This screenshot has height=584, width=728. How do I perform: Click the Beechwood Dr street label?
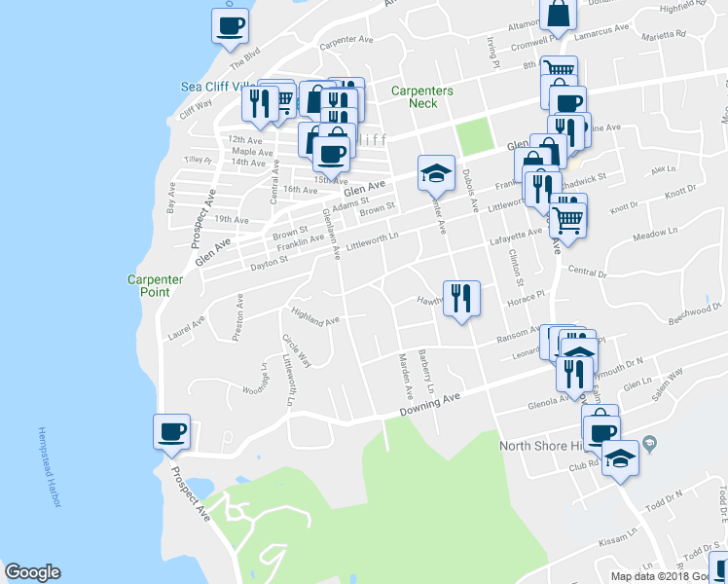pyautogui.click(x=695, y=313)
